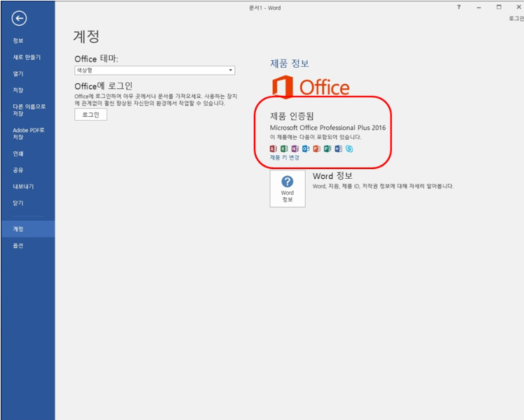Click the Word icon in product list
The image size is (524, 420).
(x=338, y=149)
